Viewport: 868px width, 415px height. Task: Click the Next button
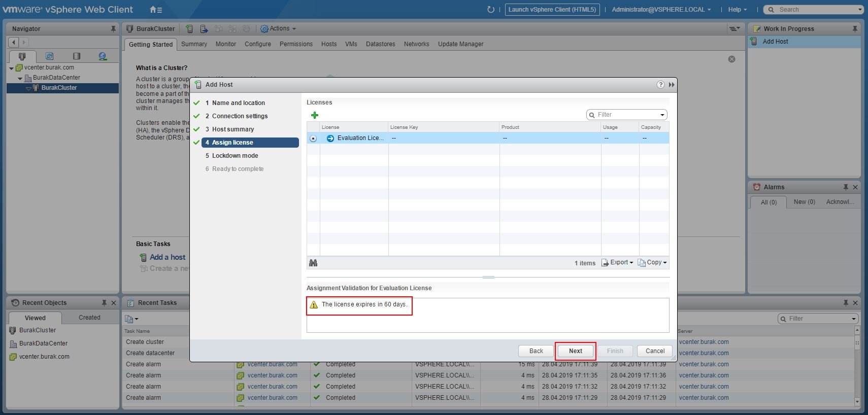point(576,351)
